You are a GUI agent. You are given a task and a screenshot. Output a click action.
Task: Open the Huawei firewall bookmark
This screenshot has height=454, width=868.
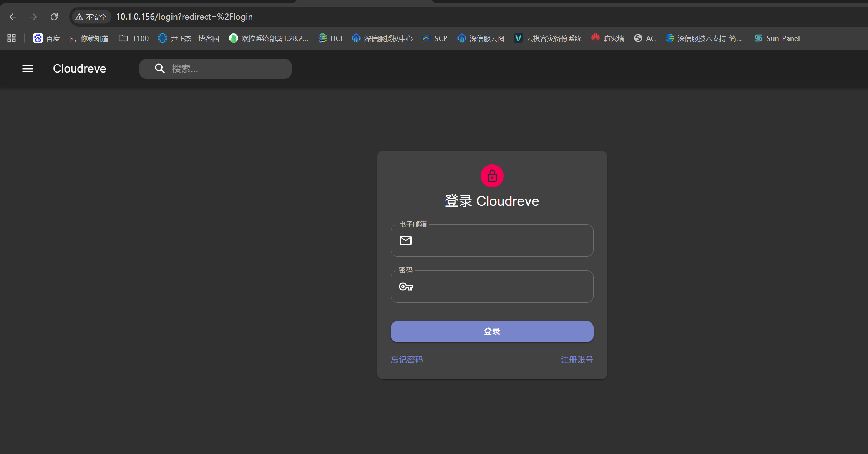click(x=607, y=38)
